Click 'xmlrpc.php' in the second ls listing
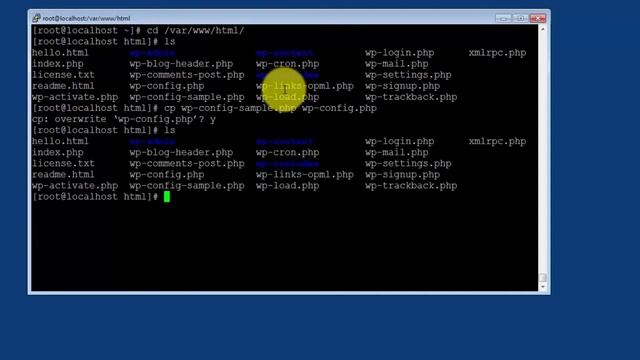Viewport: 640px width, 360px height. [x=498, y=141]
